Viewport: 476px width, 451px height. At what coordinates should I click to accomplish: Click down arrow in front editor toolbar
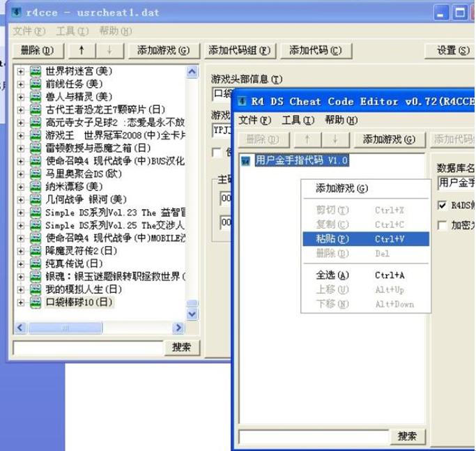coord(335,139)
